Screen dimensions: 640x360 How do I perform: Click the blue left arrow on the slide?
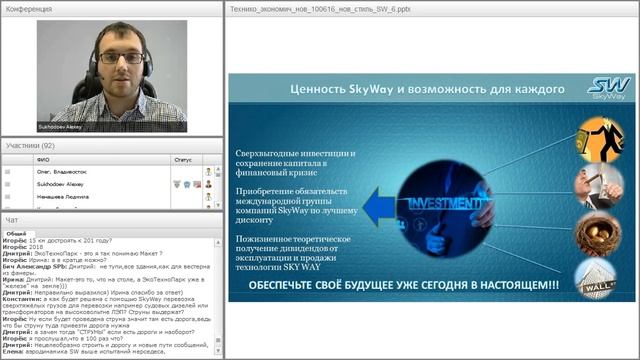click(379, 207)
